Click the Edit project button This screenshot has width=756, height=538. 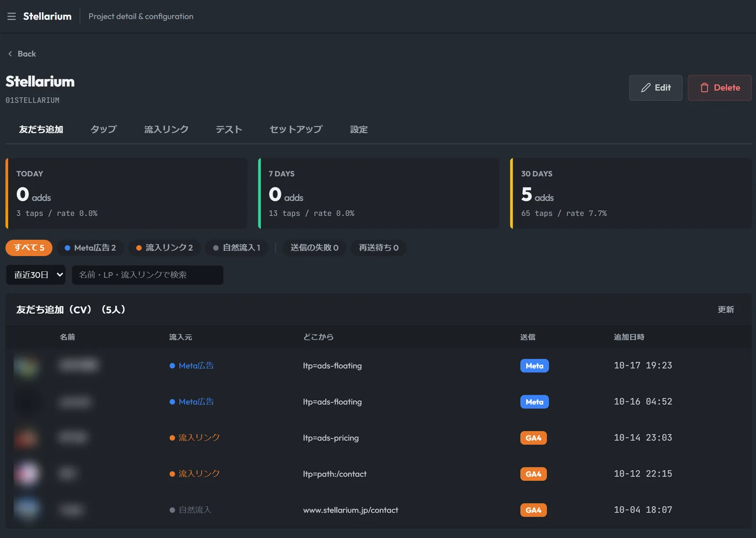tap(656, 88)
